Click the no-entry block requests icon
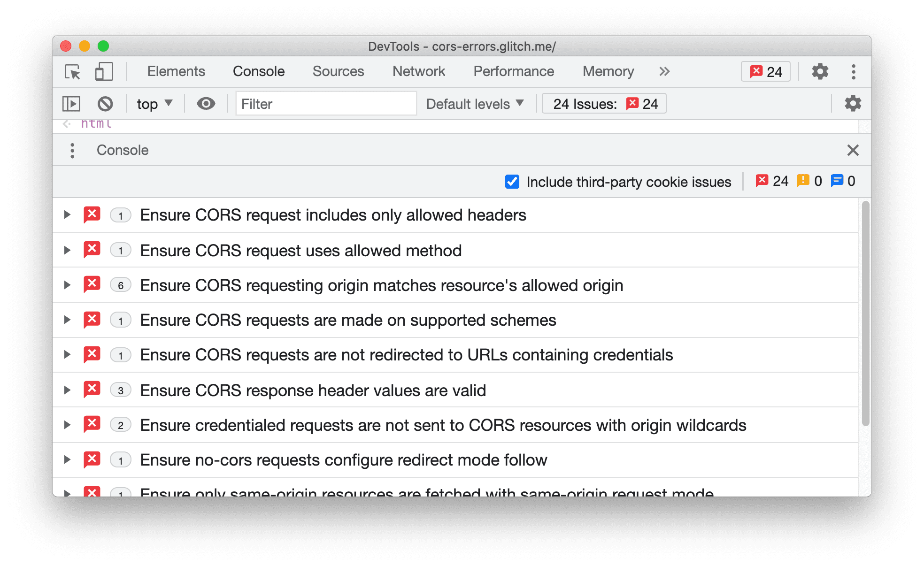Screen dimensions: 924x566 coord(105,103)
